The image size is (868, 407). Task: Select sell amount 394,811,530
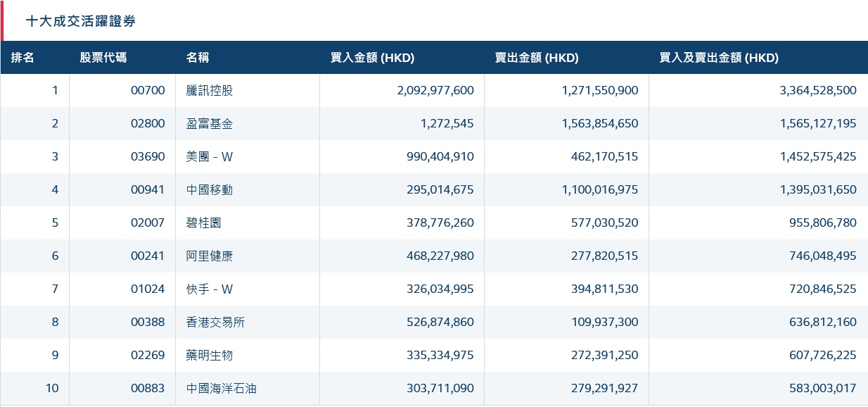point(605,289)
